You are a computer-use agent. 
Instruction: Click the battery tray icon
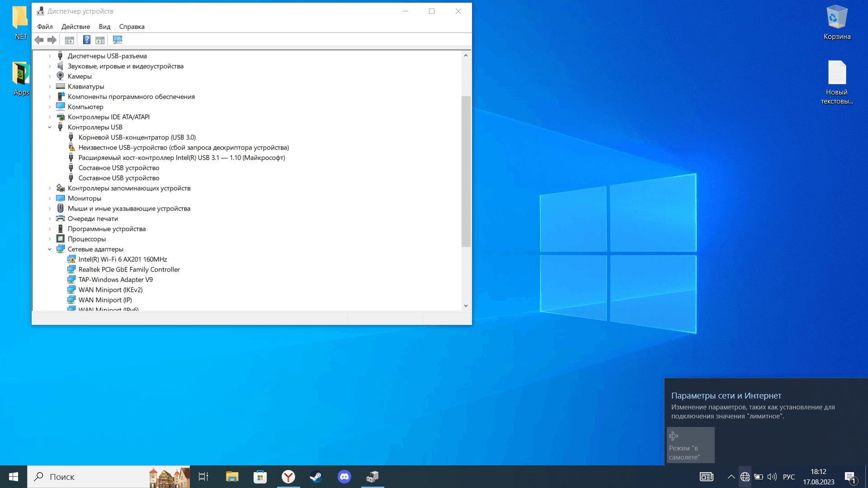(759, 477)
